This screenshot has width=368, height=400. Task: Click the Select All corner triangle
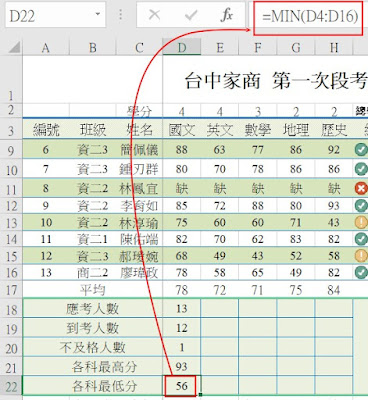point(14,48)
